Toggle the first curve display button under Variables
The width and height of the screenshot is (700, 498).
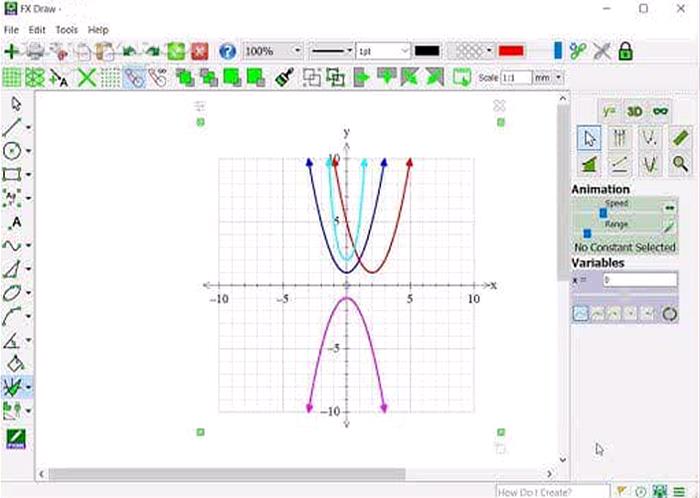coord(580,314)
